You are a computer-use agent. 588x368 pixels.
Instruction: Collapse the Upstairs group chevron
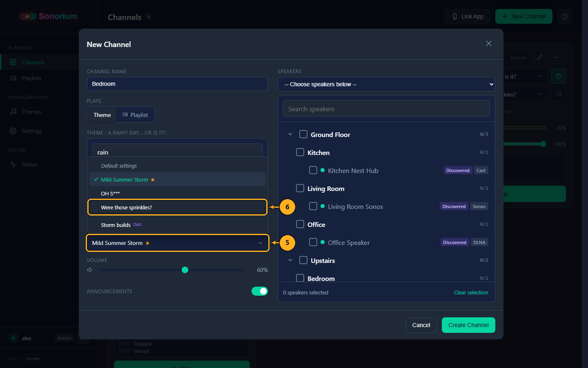pyautogui.click(x=290, y=260)
